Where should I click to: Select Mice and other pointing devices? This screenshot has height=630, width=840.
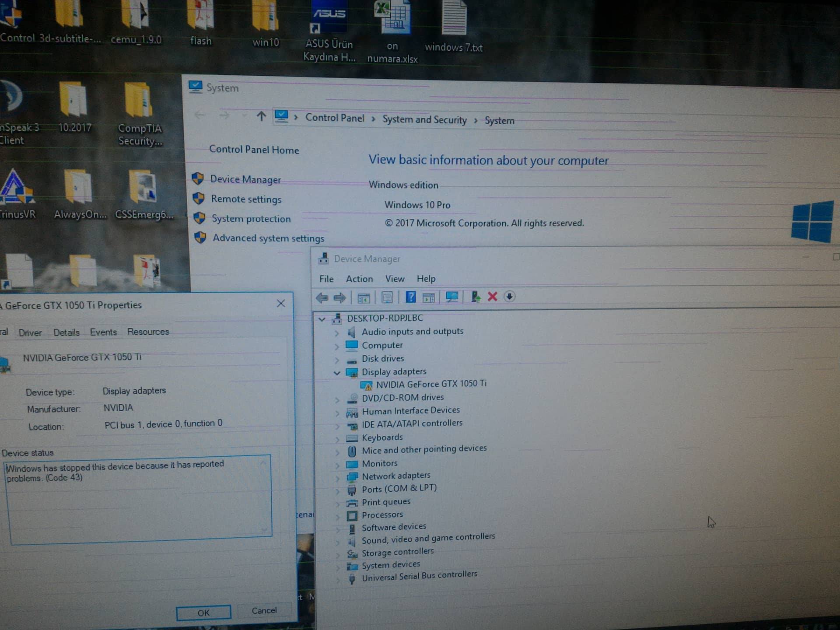click(x=424, y=449)
